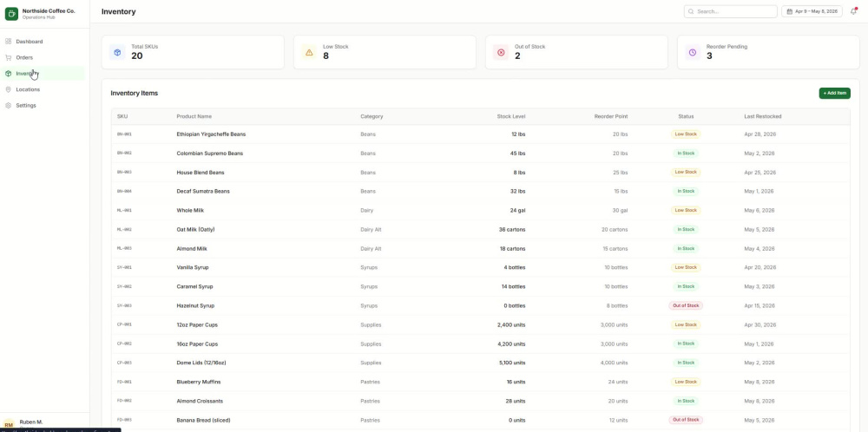Click the Low Stock badge for Vanilla Syrup
This screenshot has height=432, width=868.
686,268
